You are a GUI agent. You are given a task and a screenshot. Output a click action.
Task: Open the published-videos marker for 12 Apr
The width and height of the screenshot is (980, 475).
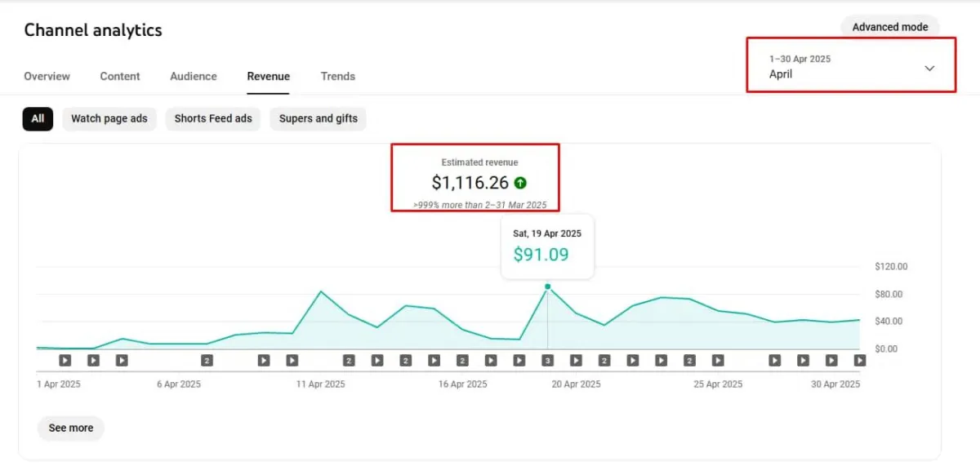(349, 360)
